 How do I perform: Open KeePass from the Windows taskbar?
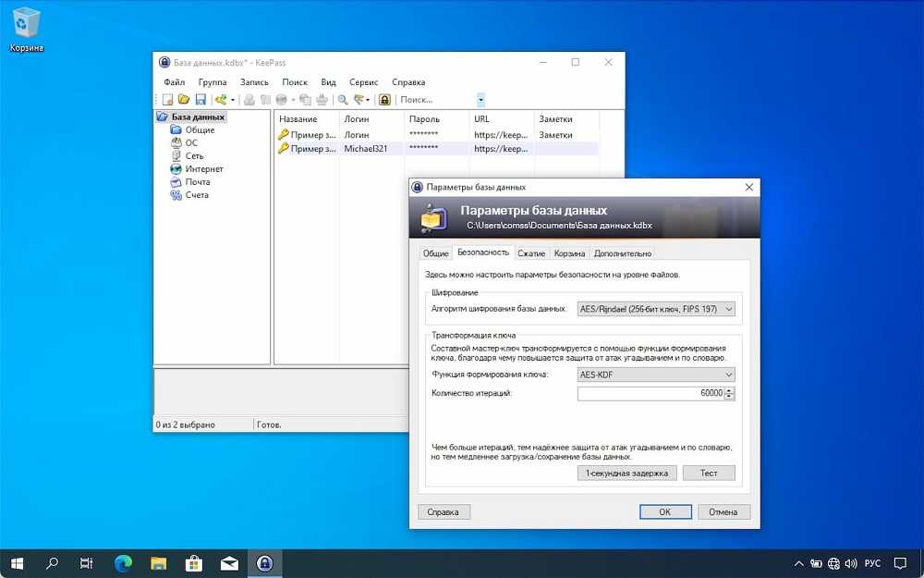264,562
